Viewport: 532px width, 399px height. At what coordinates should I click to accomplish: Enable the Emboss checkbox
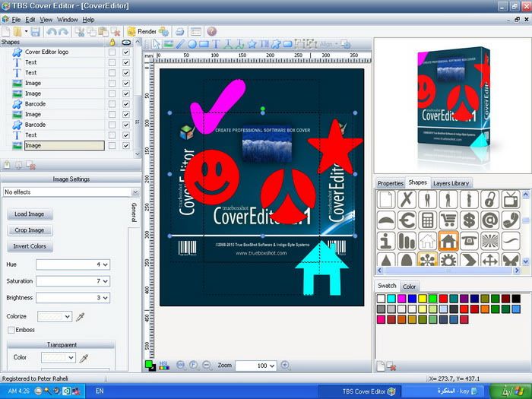[11, 330]
